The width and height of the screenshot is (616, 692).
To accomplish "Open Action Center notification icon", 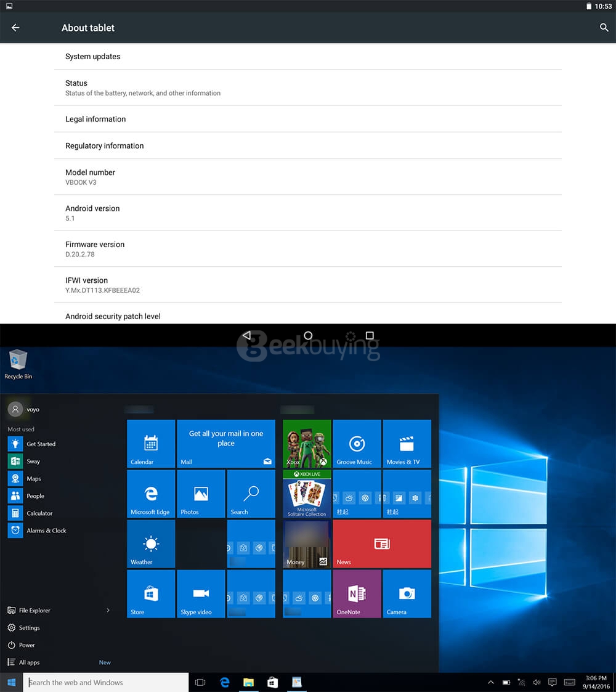I will [552, 682].
